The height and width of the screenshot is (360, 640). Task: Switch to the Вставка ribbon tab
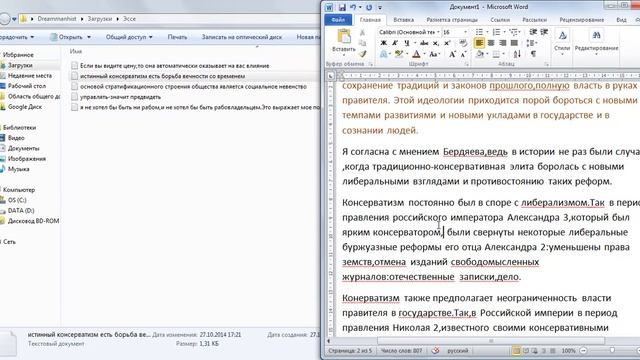403,20
